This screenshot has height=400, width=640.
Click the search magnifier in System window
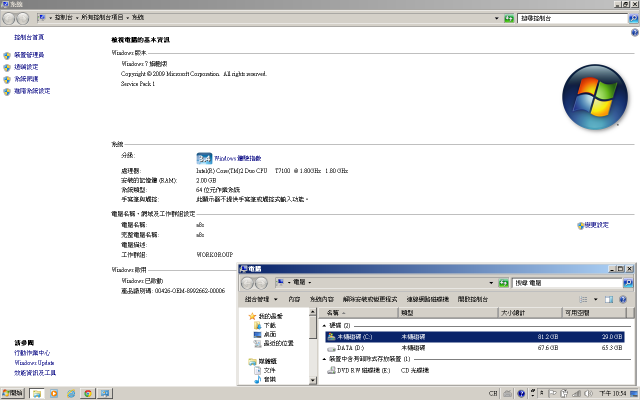[633, 18]
